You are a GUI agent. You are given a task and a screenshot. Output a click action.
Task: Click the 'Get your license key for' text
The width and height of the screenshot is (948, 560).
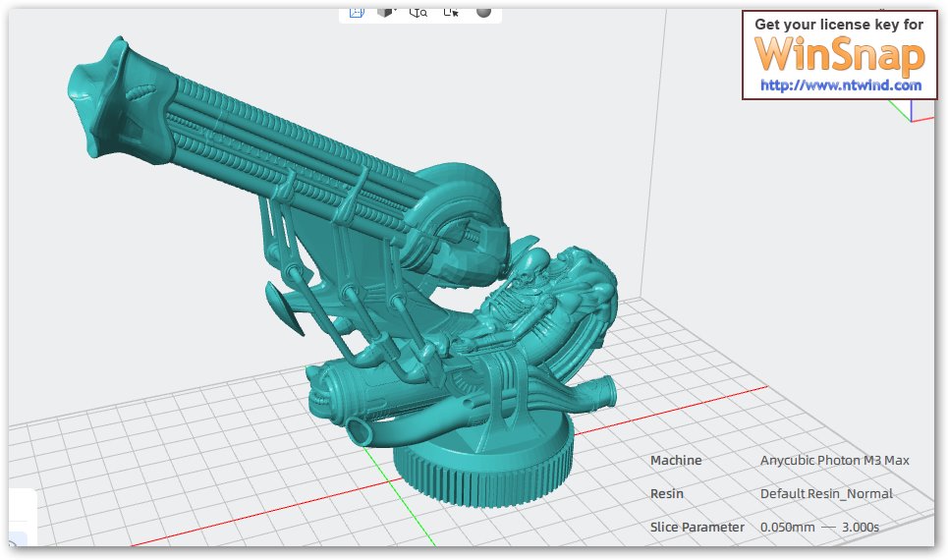pos(839,25)
